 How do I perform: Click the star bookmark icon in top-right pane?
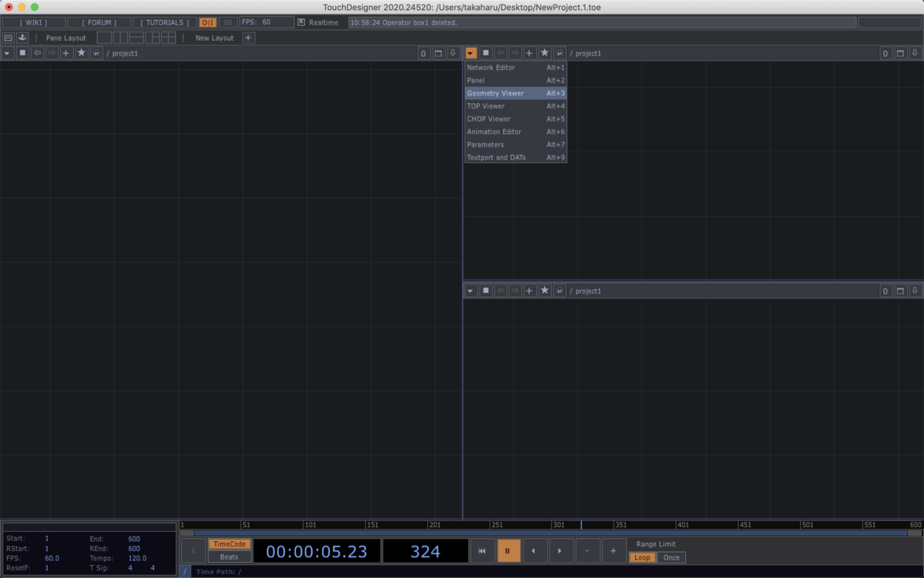[x=544, y=53]
